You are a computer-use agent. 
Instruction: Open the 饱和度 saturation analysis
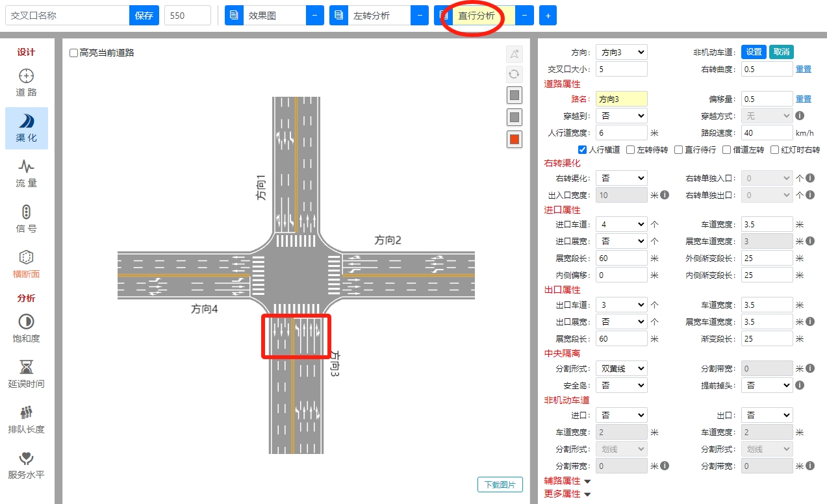pyautogui.click(x=27, y=329)
